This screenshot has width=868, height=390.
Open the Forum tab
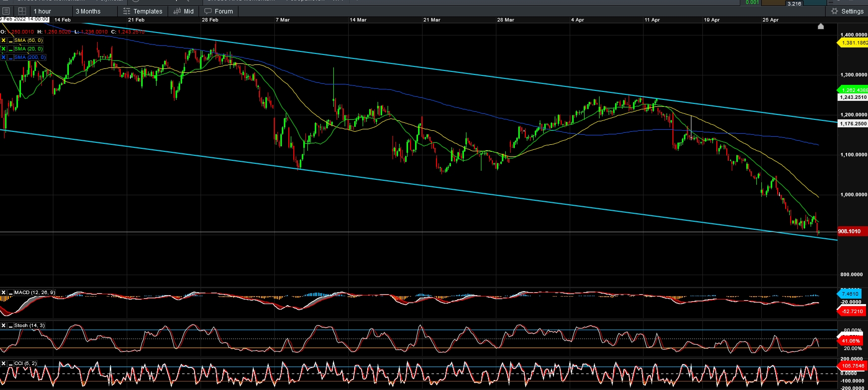click(219, 11)
